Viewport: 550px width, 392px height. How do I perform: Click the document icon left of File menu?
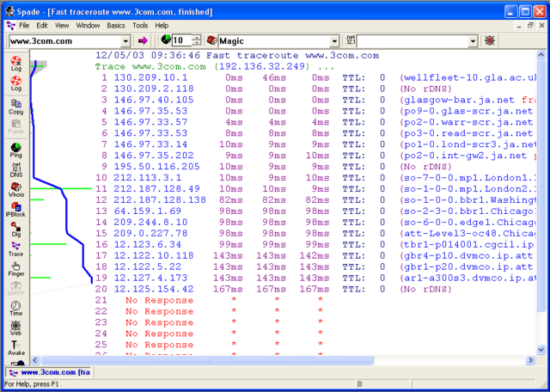coord(11,25)
